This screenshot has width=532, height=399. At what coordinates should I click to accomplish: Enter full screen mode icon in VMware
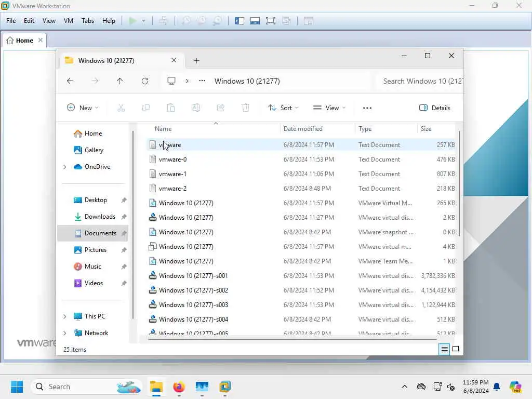271,21
